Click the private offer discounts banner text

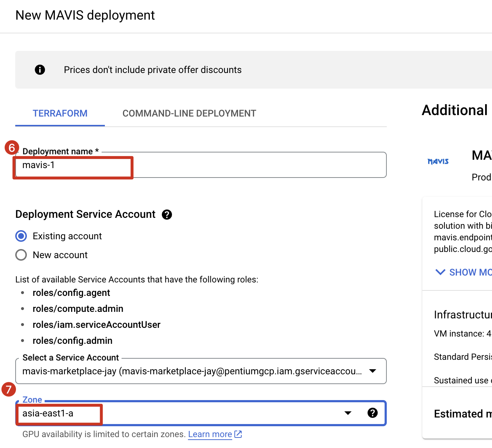coord(152,70)
